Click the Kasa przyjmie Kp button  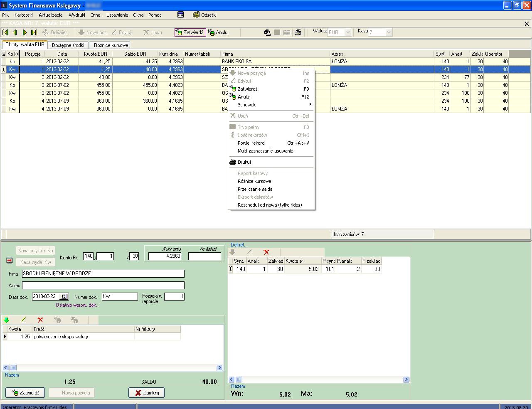pyautogui.click(x=35, y=251)
